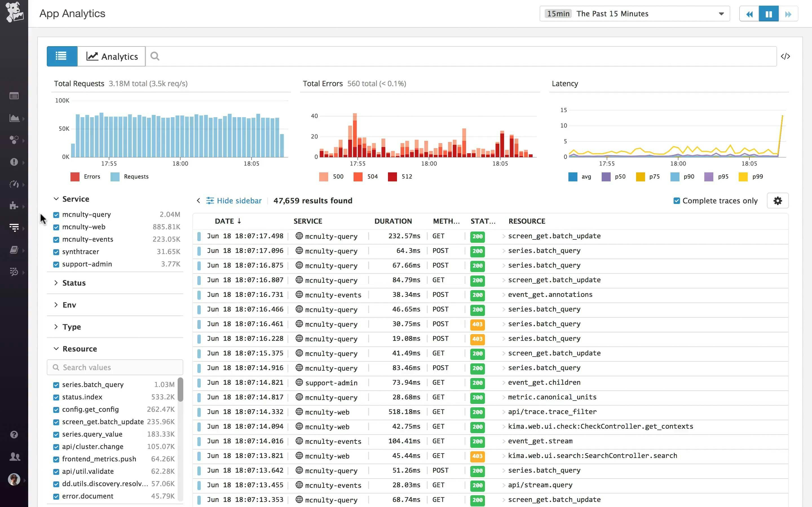812x507 pixels.
Task: Click the series.batch_query trace row
Action: [491, 250]
